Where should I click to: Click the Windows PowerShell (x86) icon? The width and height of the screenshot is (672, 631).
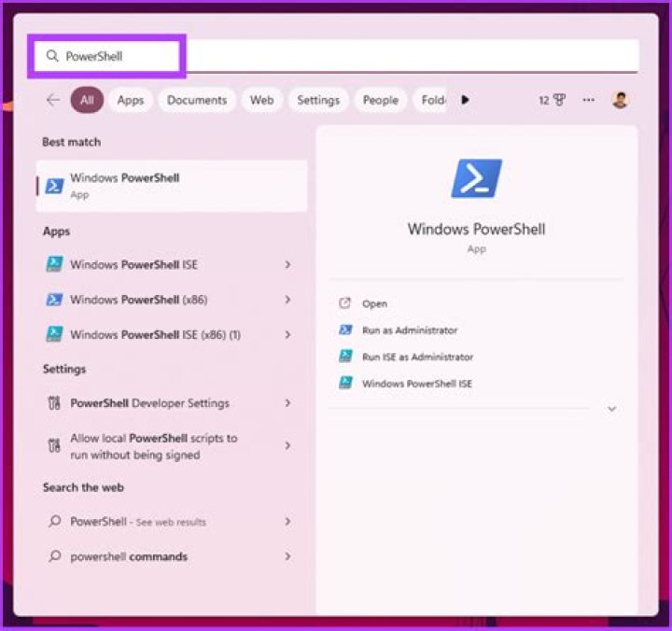point(54,300)
